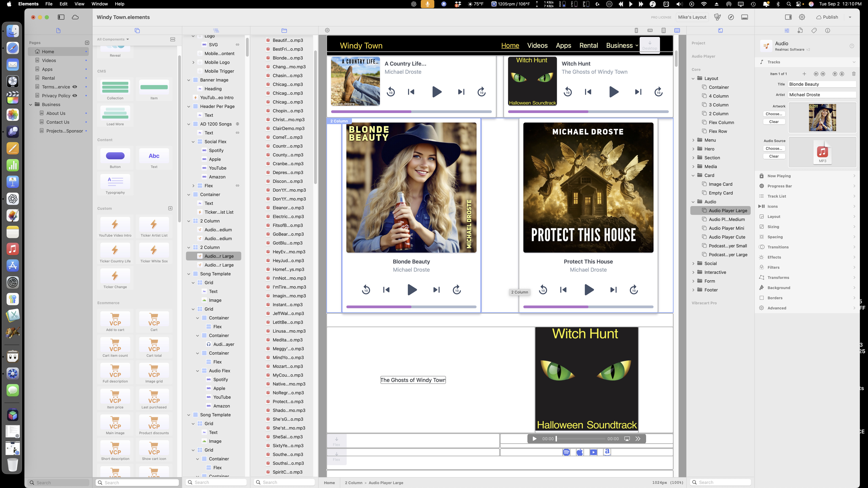Viewport: 868px width, 488px height.
Task: Toggle visibility eye on Terms...ervice page
Action: [75, 87]
